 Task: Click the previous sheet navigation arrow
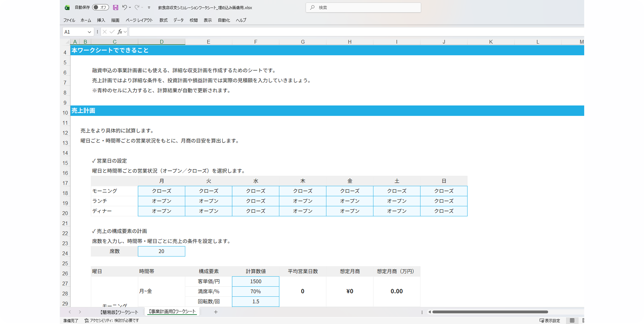click(70, 312)
